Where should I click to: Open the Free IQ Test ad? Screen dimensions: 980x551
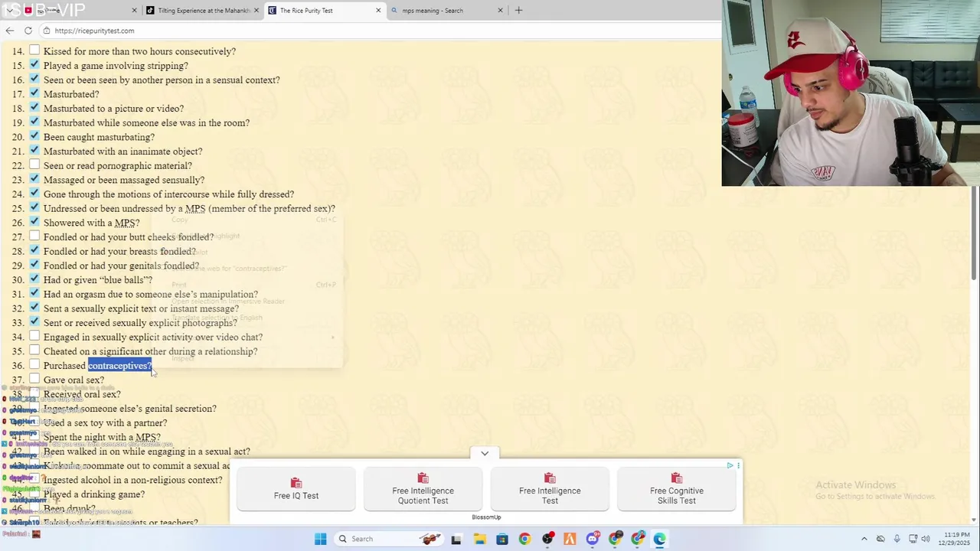pos(296,488)
